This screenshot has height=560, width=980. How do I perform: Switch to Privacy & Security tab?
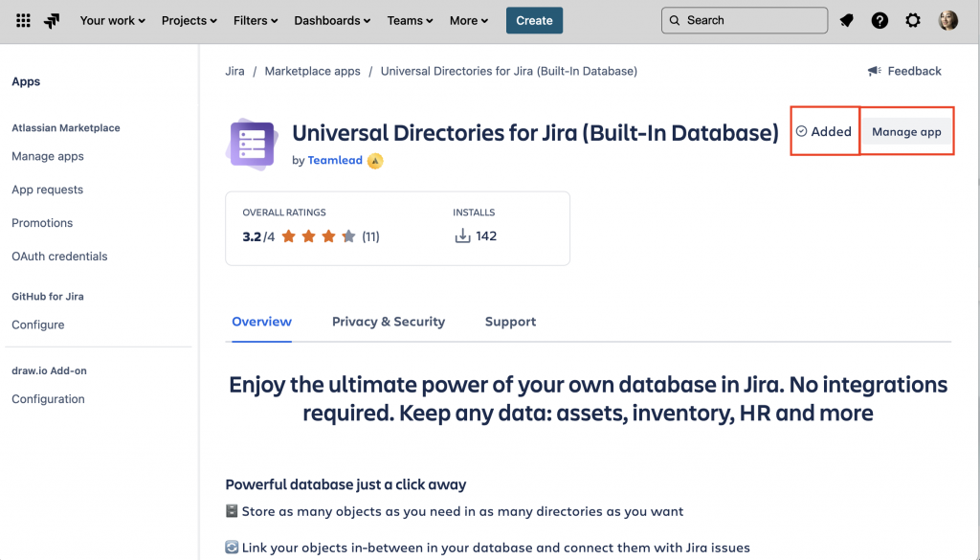coord(389,322)
